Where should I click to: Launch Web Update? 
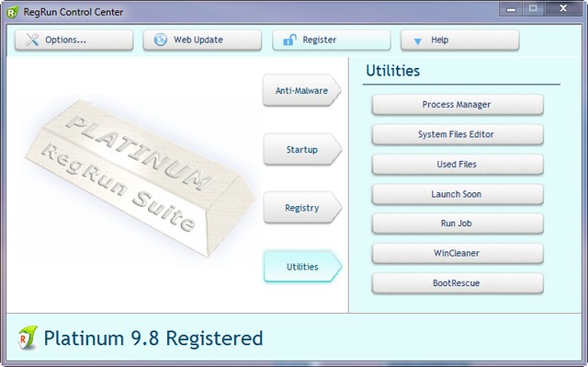pyautogui.click(x=202, y=40)
